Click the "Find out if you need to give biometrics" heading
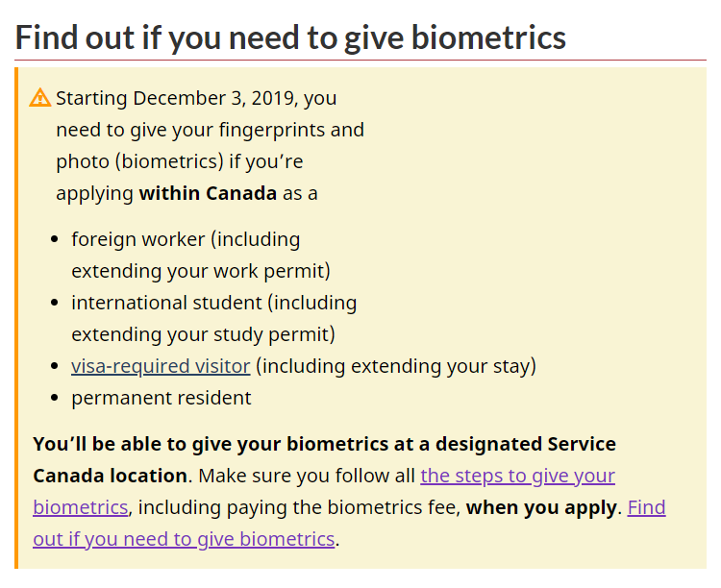The width and height of the screenshot is (721, 588). pyautogui.click(x=291, y=37)
